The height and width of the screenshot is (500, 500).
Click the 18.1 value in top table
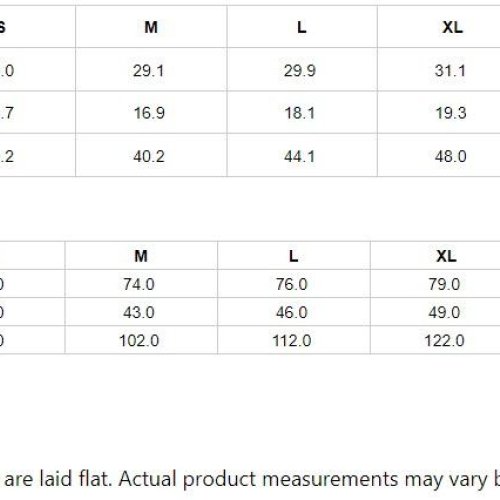point(300,113)
